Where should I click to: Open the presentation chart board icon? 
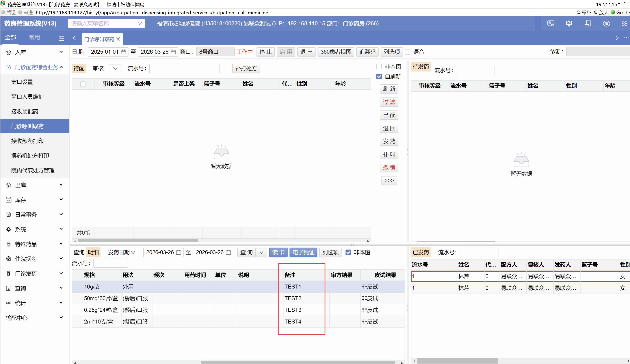pyautogui.click(x=569, y=24)
